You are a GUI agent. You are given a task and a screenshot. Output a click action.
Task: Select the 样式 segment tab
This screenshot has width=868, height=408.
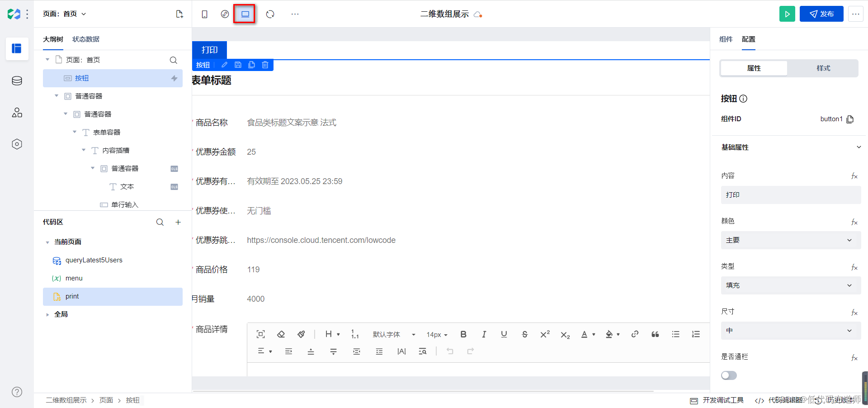(823, 68)
